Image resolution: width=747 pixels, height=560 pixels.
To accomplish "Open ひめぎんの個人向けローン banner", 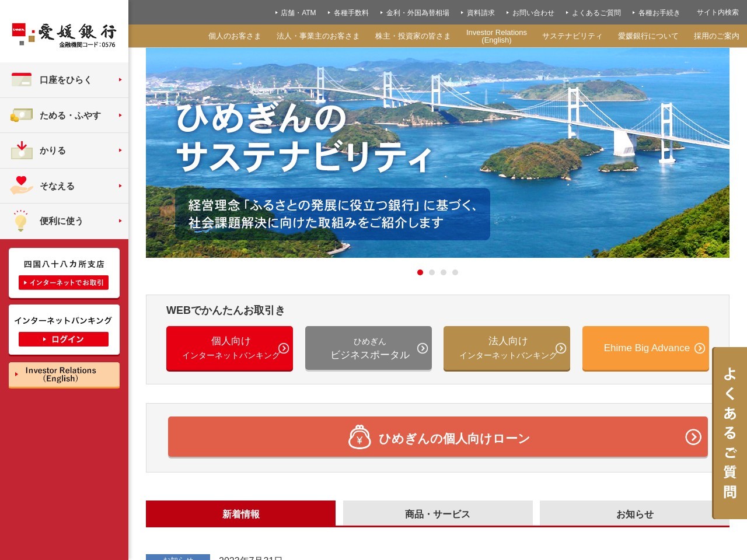I will click(x=438, y=437).
